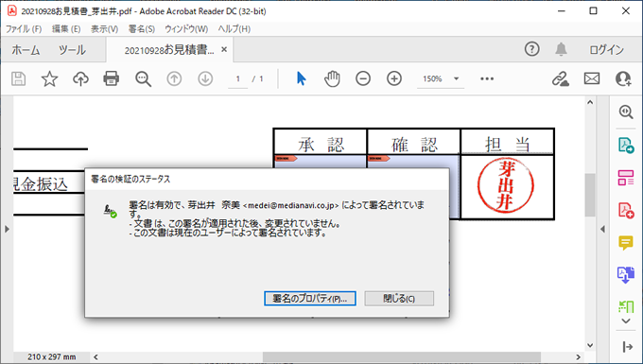The image size is (643, 364).
Task: Upload file to cloud icon
Action: [x=80, y=78]
